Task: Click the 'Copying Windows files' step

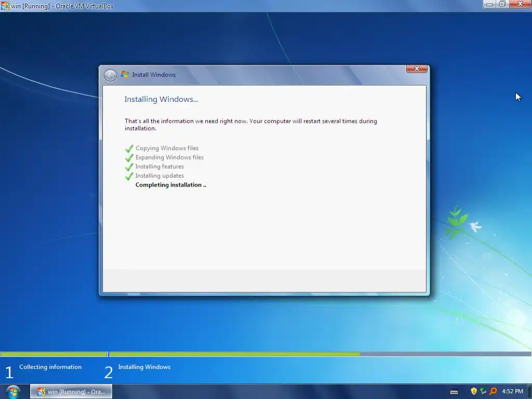Action: (x=167, y=148)
